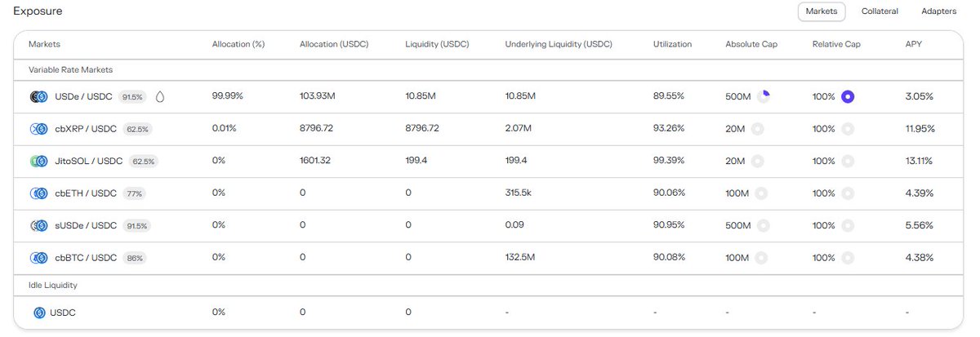Image resolution: width=980 pixels, height=337 pixels.
Task: Click the 5.56% APY value
Action: pos(920,226)
